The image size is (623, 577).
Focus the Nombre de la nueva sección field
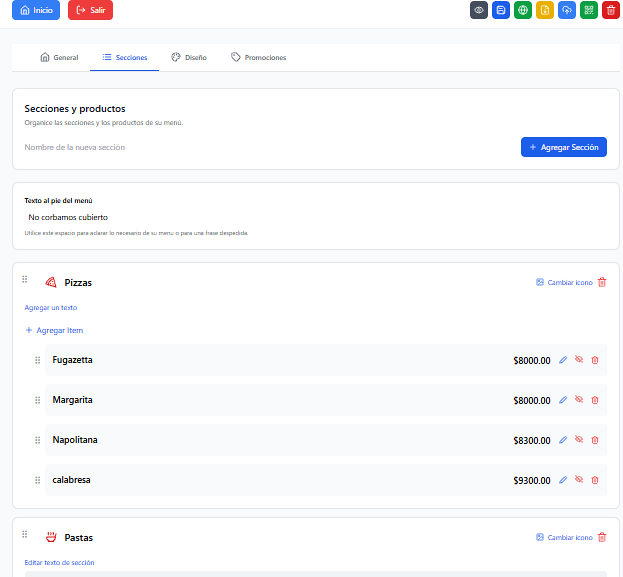click(x=270, y=147)
